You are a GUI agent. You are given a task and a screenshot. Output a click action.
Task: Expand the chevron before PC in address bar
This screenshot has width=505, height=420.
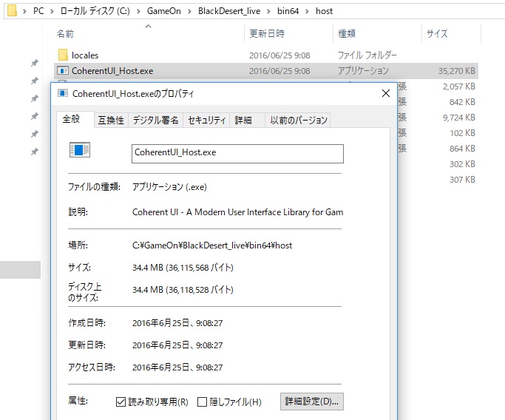(24, 11)
